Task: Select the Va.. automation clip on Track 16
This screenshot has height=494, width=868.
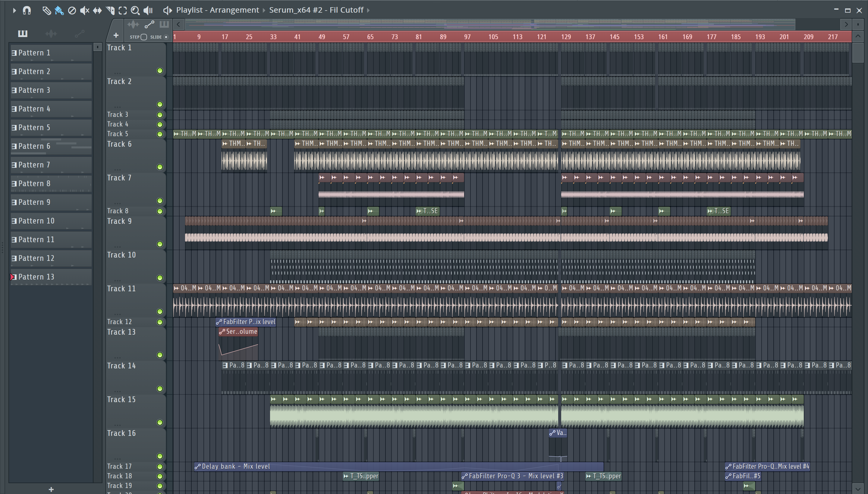Action: (558, 433)
